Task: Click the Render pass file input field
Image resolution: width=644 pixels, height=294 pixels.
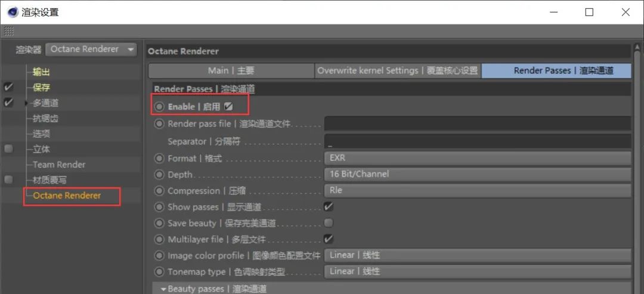Action: pos(477,123)
